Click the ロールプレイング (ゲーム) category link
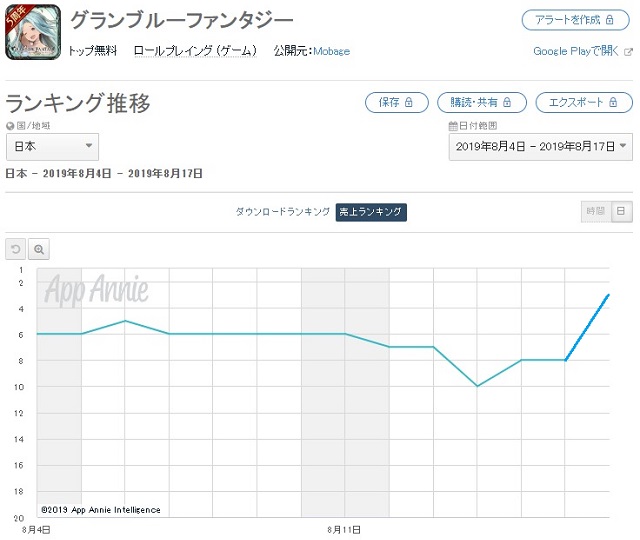 (x=196, y=51)
